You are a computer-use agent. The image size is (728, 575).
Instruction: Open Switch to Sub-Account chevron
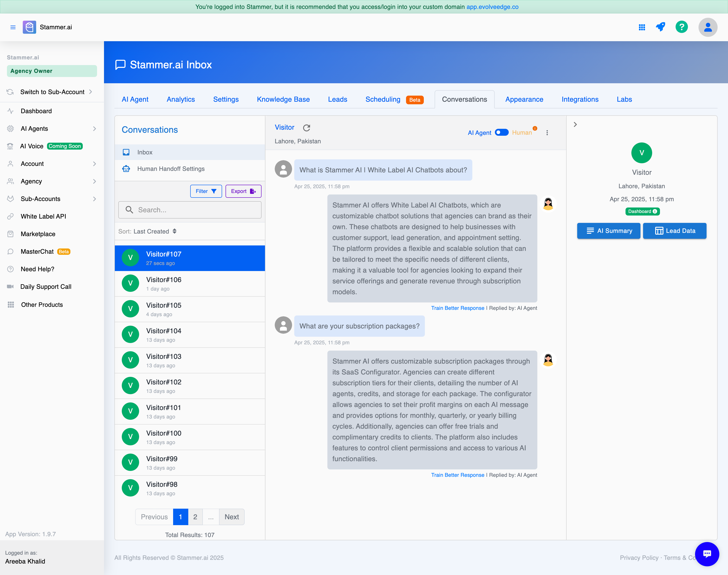point(91,92)
